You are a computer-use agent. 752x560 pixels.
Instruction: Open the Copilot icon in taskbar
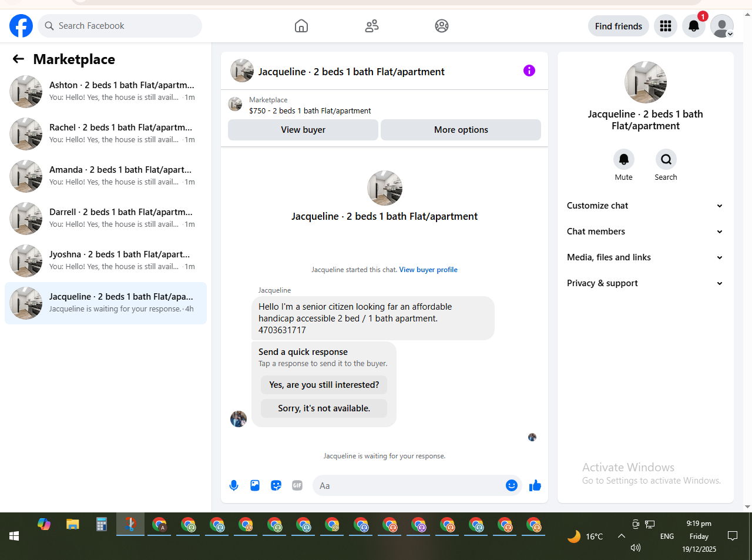click(44, 524)
